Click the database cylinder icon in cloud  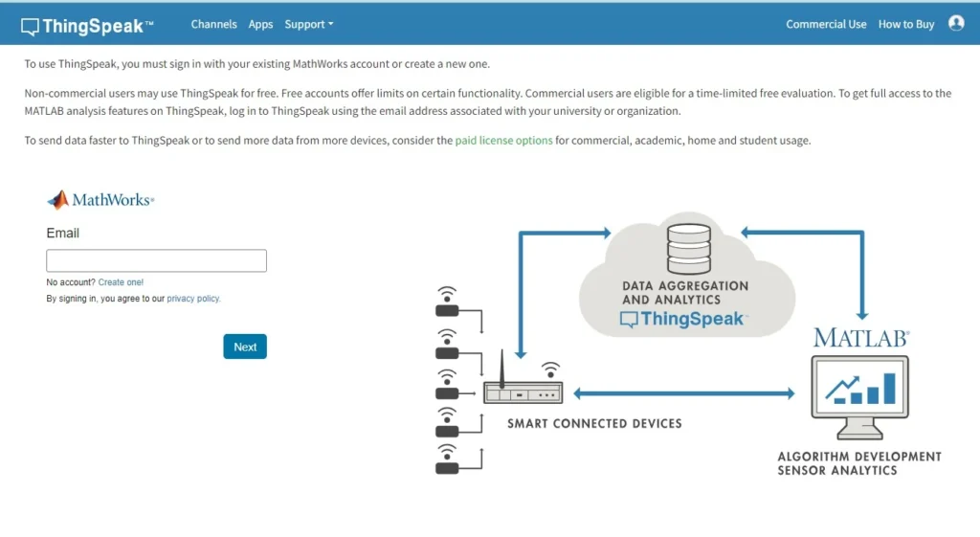689,249
